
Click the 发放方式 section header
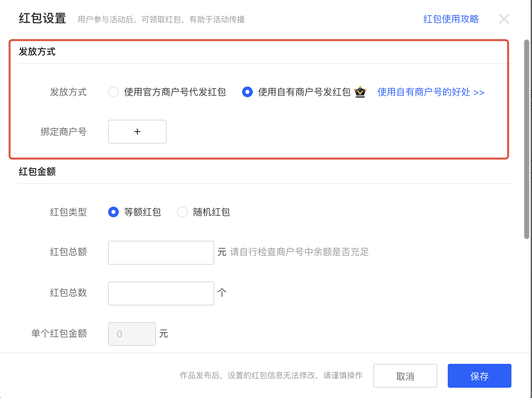coord(37,52)
